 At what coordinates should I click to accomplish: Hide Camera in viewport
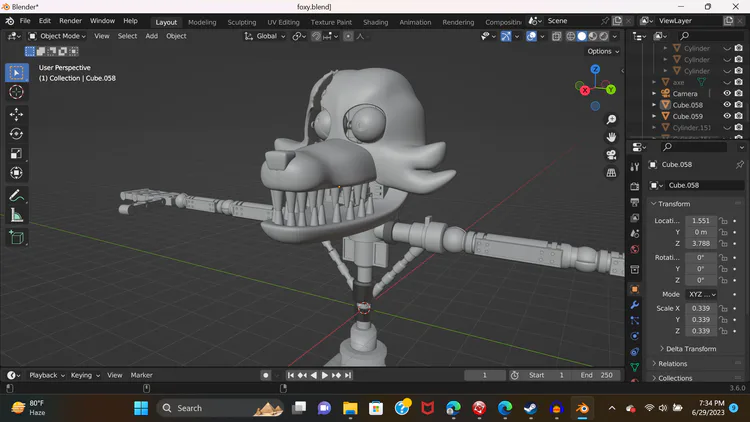click(727, 93)
